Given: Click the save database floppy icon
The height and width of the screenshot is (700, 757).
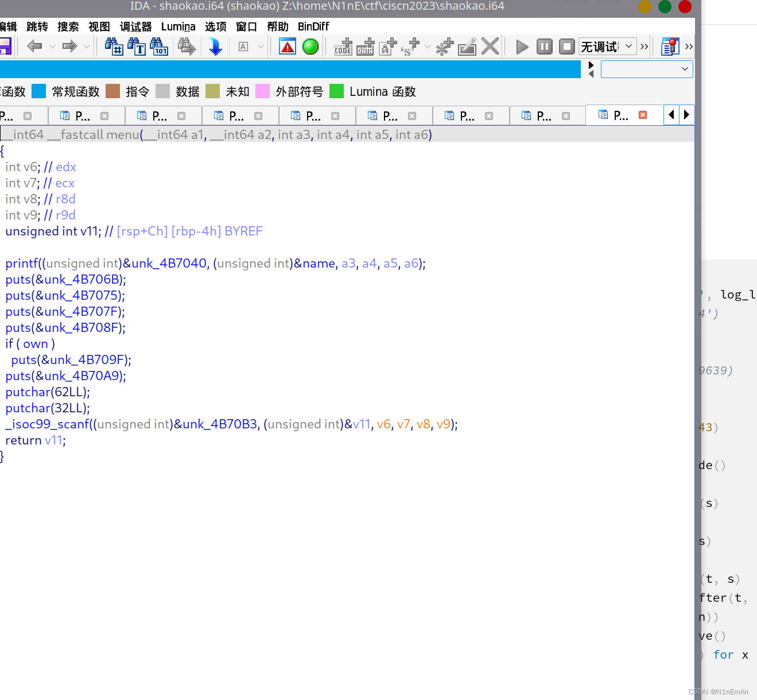Looking at the screenshot, I should (x=5, y=47).
